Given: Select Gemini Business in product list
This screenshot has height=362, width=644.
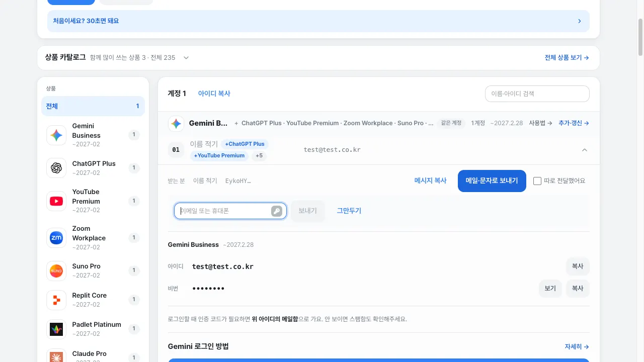Looking at the screenshot, I should click(93, 135).
